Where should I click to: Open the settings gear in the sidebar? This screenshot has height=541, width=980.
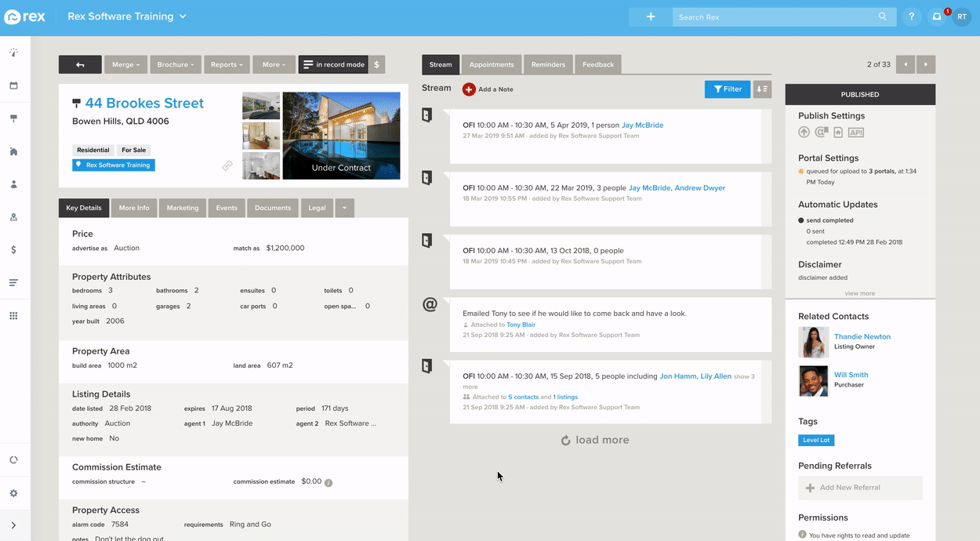12,492
